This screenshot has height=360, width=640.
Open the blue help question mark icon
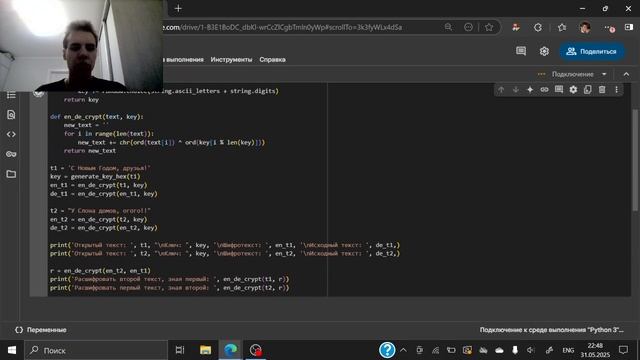(x=387, y=350)
